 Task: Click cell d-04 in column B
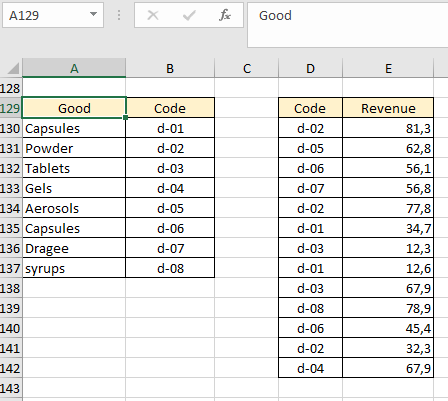click(170, 188)
